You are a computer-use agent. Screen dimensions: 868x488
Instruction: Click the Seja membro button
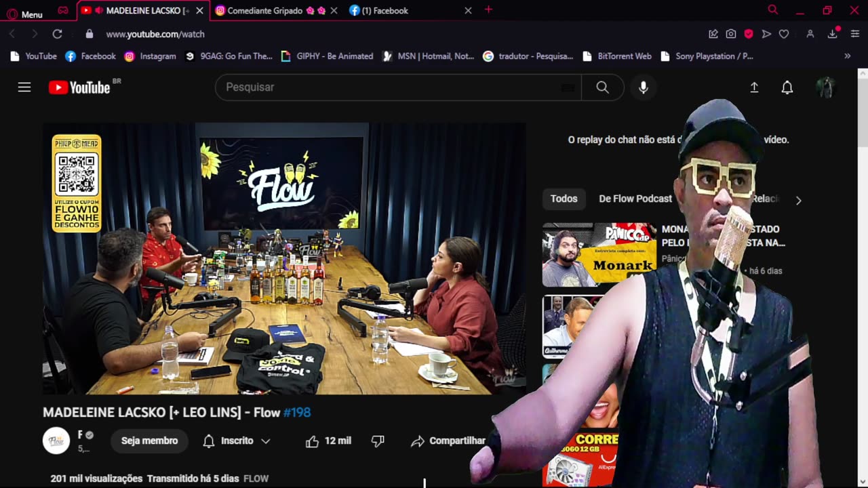149,441
